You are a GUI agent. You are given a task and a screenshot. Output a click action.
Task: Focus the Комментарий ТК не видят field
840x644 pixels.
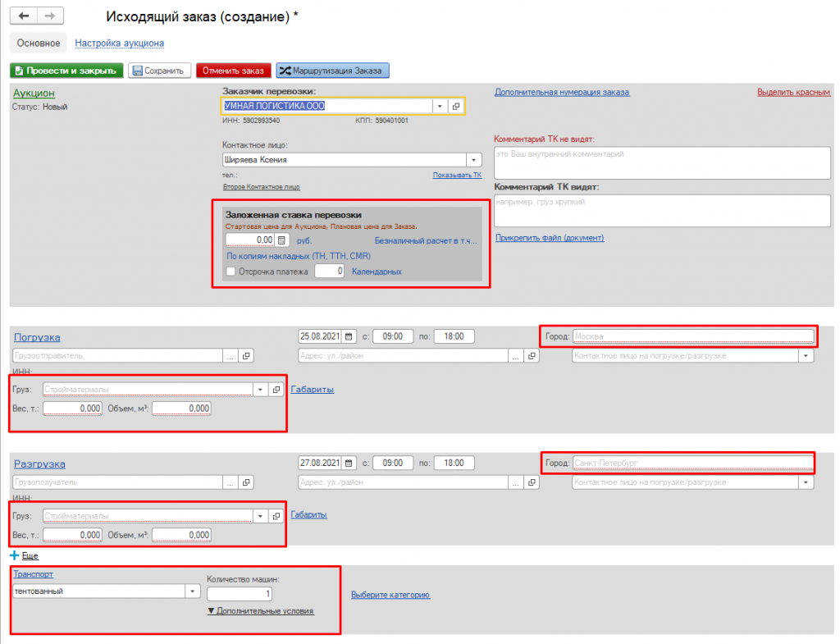(662, 163)
